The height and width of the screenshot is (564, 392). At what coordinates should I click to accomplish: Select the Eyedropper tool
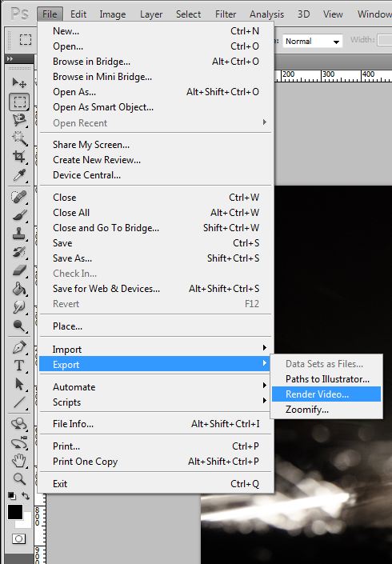click(19, 175)
